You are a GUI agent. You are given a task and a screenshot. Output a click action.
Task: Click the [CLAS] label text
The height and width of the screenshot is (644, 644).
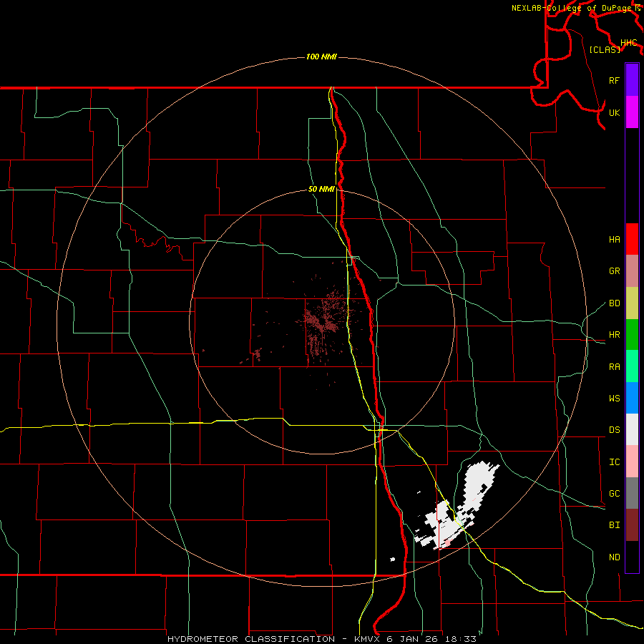605,49
